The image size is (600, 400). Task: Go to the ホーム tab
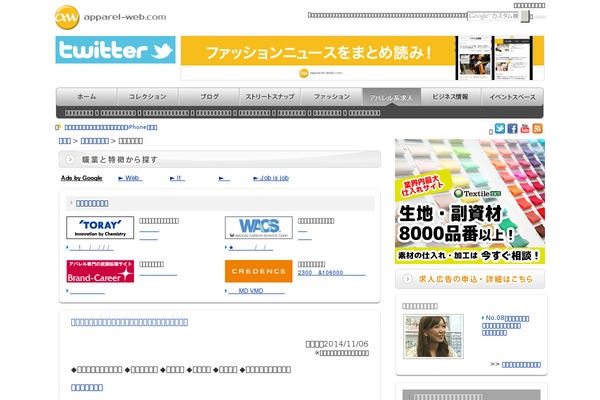coord(87,97)
